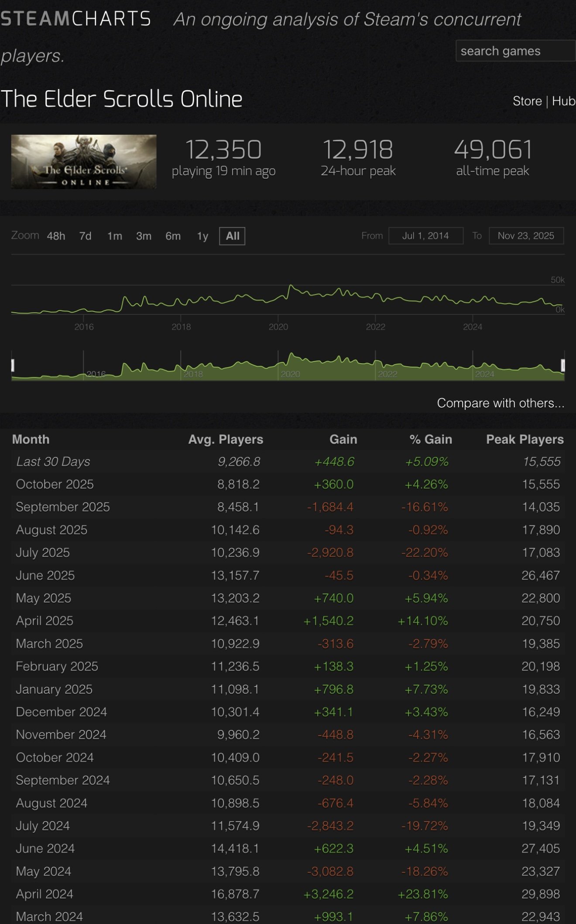
Task: Click the STEAMCHARTS site logo
Action: (x=75, y=19)
